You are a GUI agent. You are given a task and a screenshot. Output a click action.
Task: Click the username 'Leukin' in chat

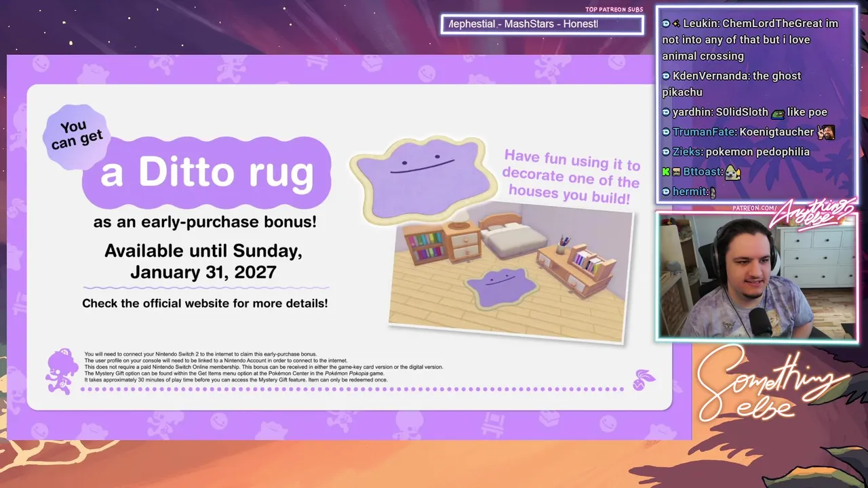tap(700, 24)
